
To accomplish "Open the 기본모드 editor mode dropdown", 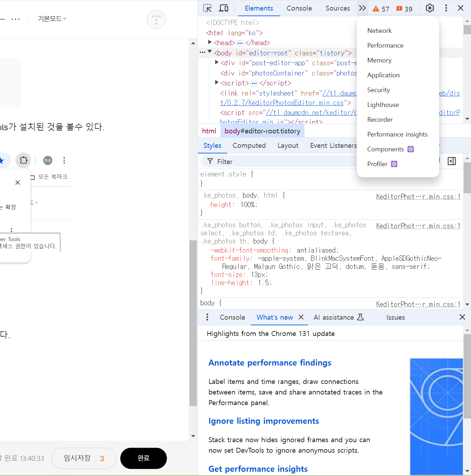I will [52, 19].
